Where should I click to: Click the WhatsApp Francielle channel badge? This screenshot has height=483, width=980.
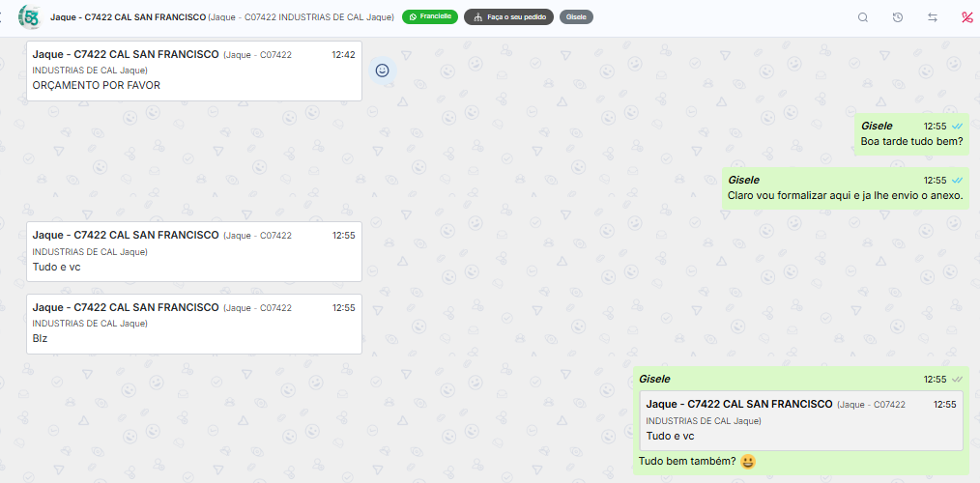[430, 16]
